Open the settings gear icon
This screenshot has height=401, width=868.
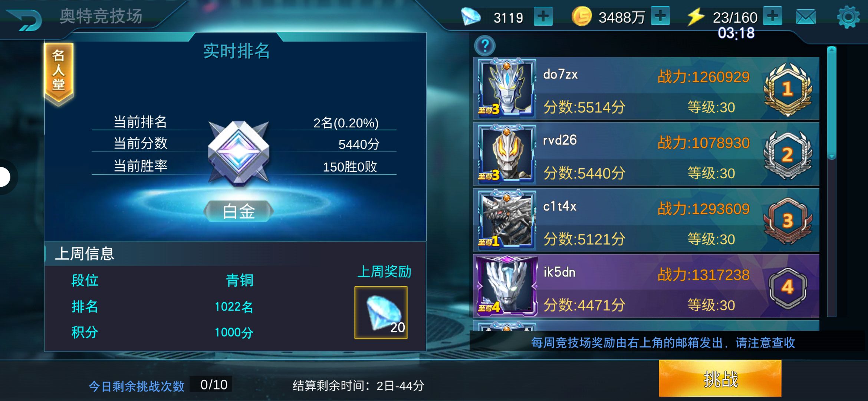pyautogui.click(x=848, y=17)
